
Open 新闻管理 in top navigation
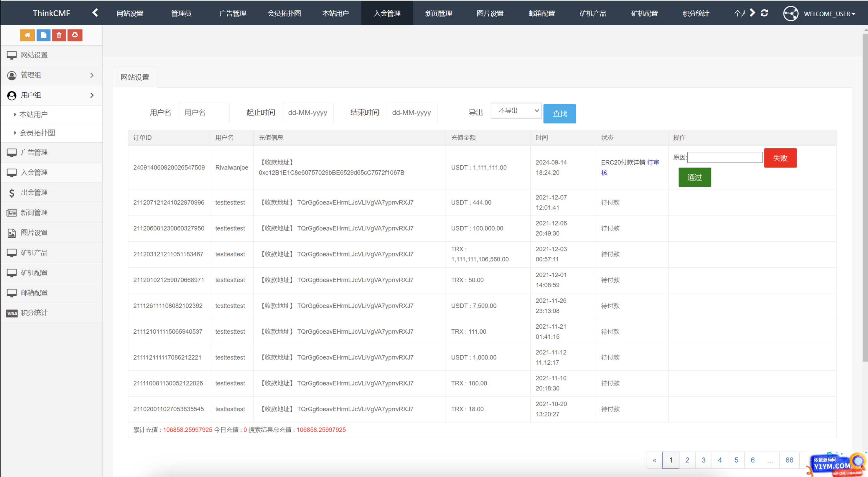[x=439, y=13]
